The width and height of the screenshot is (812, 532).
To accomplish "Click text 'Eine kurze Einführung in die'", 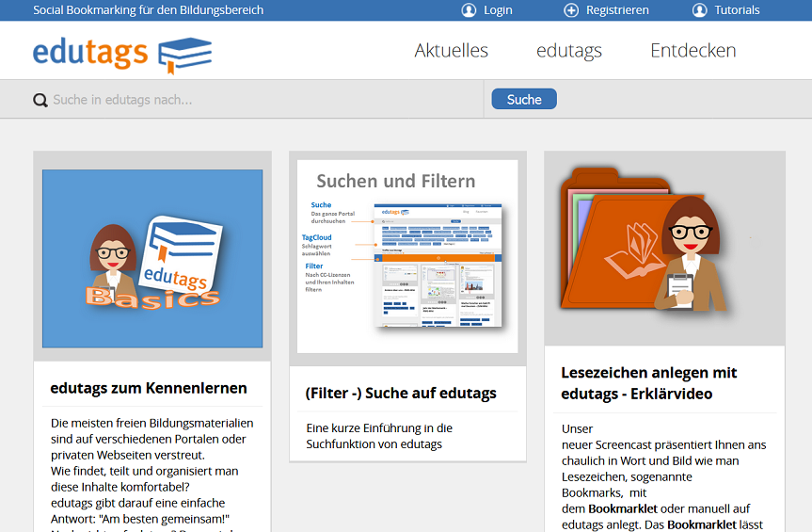I will click(x=379, y=427).
